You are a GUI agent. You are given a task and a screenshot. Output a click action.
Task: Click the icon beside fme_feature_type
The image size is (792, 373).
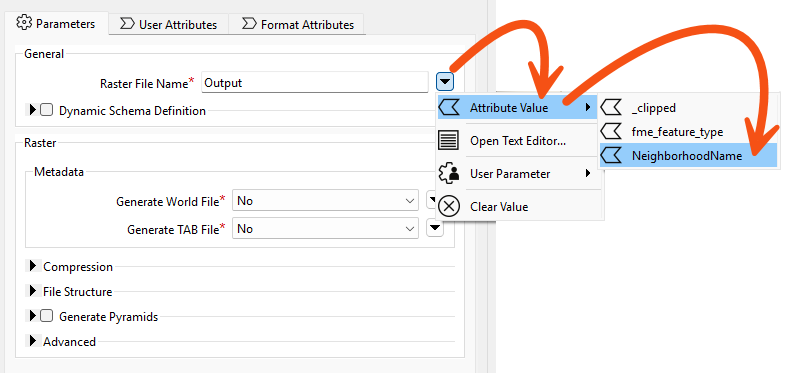click(611, 132)
